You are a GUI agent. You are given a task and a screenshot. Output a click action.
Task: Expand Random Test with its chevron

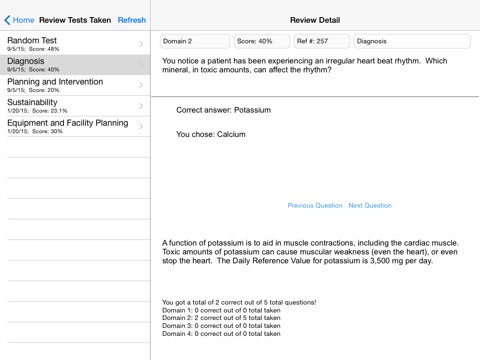coord(141,44)
